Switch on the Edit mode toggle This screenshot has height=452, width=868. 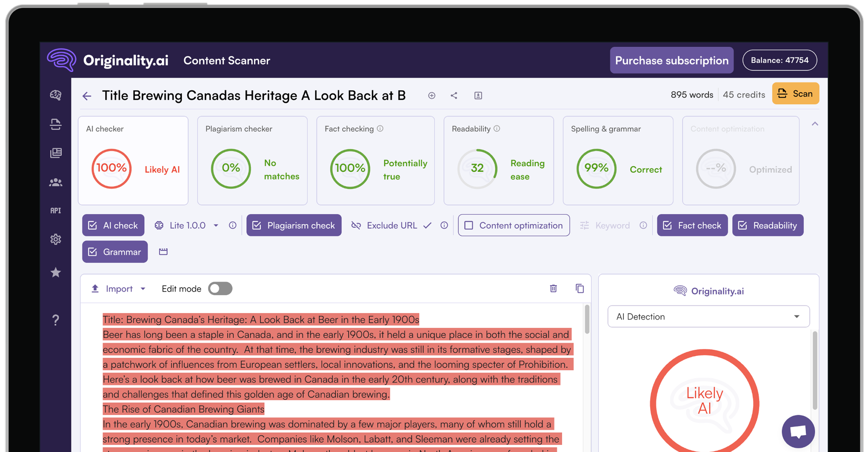(220, 289)
